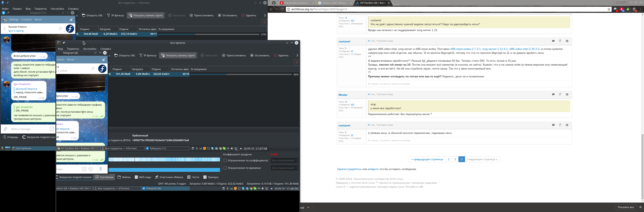Image resolution: width=644 pixels, height=212 pixels.
Task: Reload the archlinux.org.ru page
Action: pos(282,9)
